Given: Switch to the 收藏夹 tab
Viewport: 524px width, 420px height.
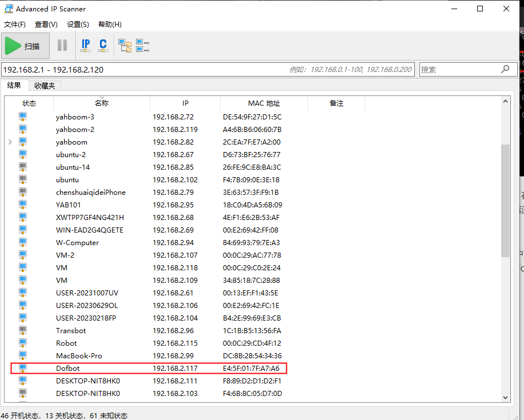Looking at the screenshot, I should [x=45, y=86].
